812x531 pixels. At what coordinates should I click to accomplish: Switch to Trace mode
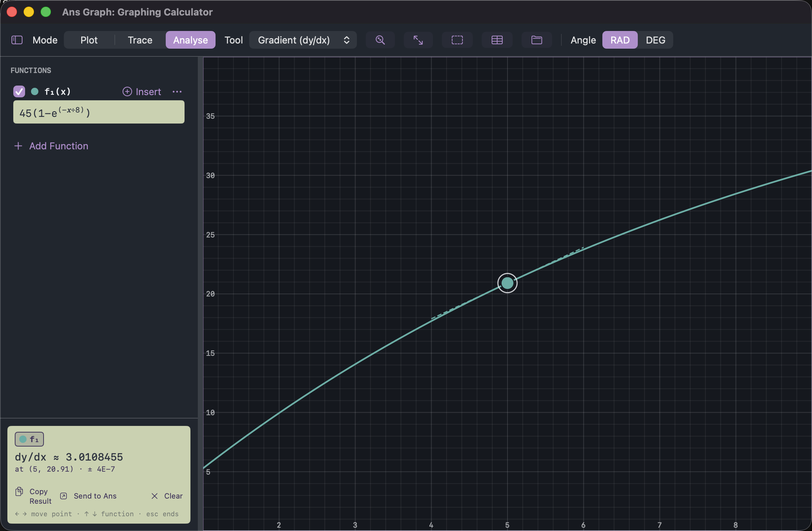(x=140, y=40)
